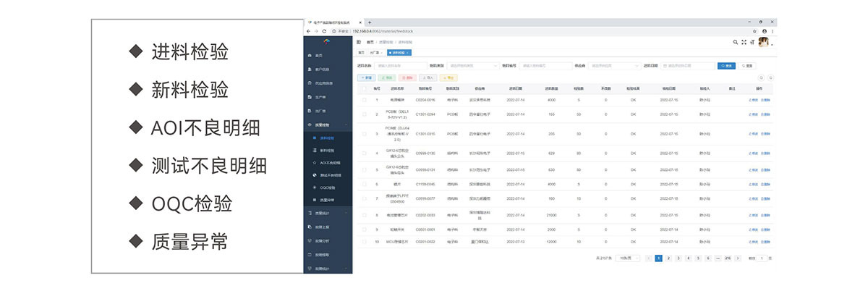Open 出厂单 in the sidebar

[x=327, y=111]
